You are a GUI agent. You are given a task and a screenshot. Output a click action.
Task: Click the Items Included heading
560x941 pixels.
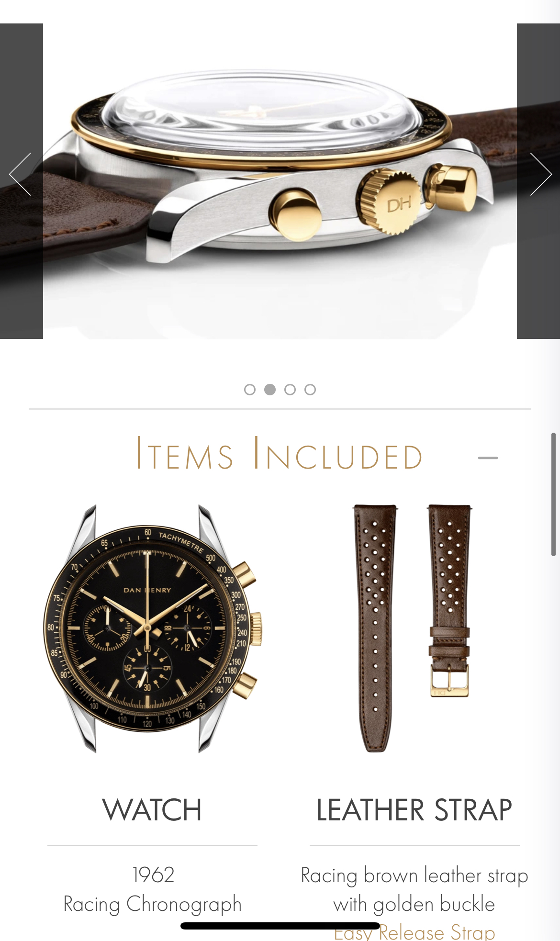click(280, 453)
